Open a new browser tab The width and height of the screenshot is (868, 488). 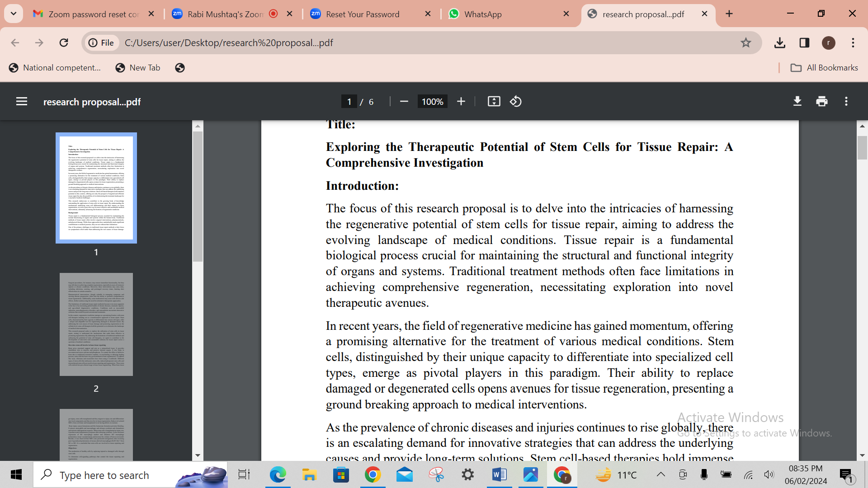tap(729, 14)
